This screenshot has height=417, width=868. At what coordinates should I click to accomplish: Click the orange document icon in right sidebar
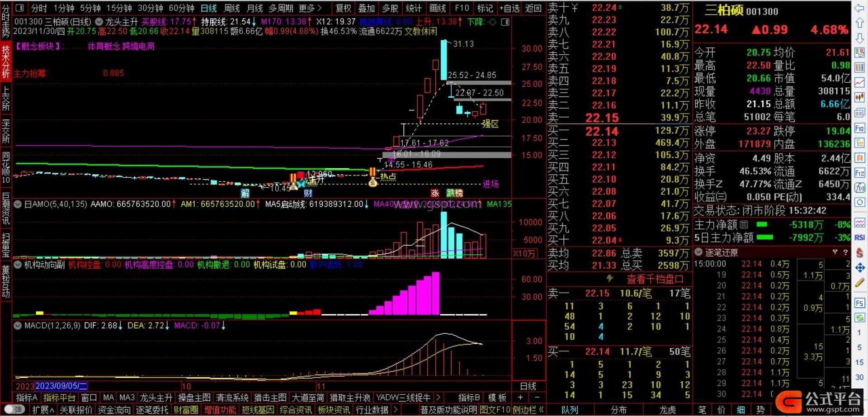859,158
